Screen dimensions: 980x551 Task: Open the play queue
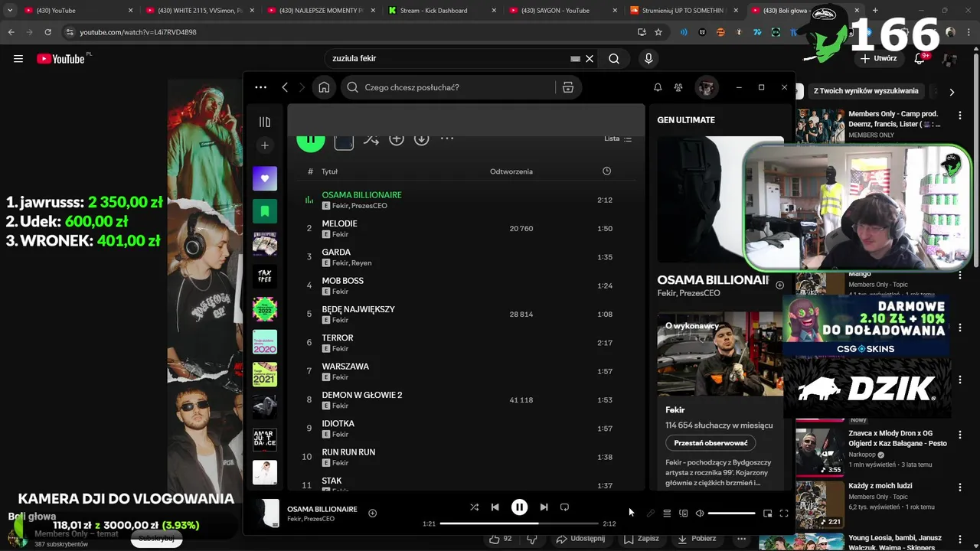pos(667,514)
